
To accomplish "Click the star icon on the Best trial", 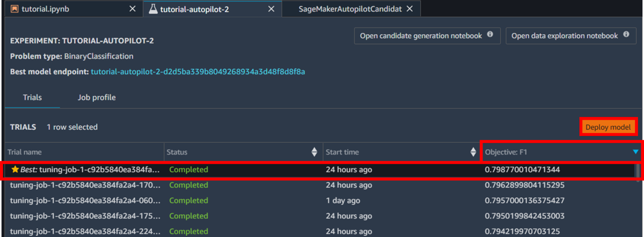I will pyautogui.click(x=15, y=169).
